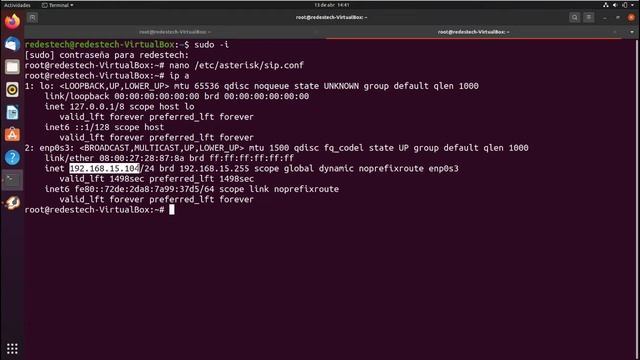Click the network status icon in top bar
The height and width of the screenshot is (360, 640).
pyautogui.click(x=606, y=5)
